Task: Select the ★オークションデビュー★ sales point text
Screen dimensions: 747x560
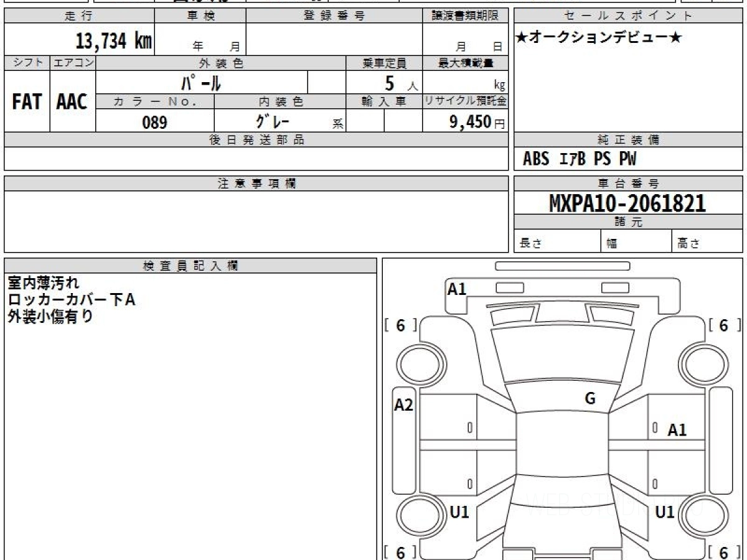Action: (599, 38)
